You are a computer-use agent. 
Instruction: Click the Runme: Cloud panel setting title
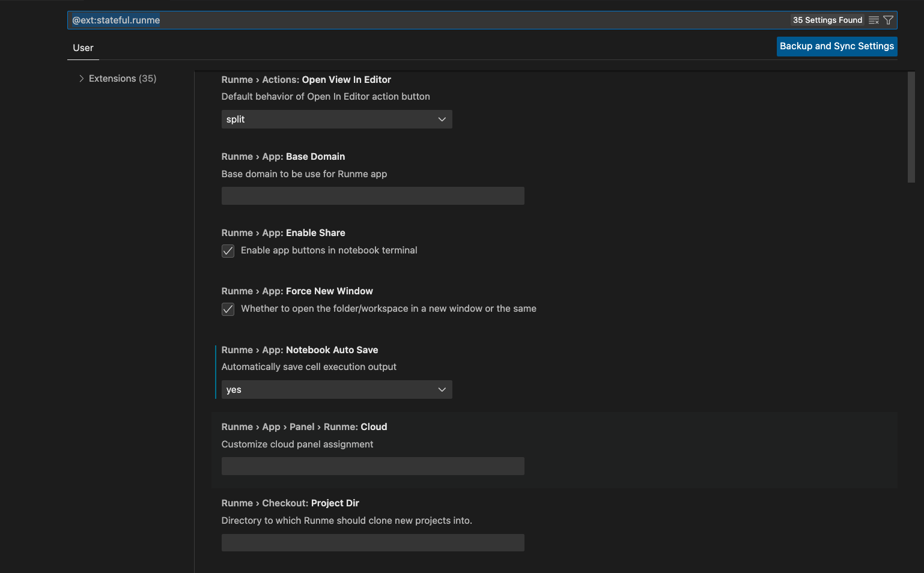[x=304, y=427]
